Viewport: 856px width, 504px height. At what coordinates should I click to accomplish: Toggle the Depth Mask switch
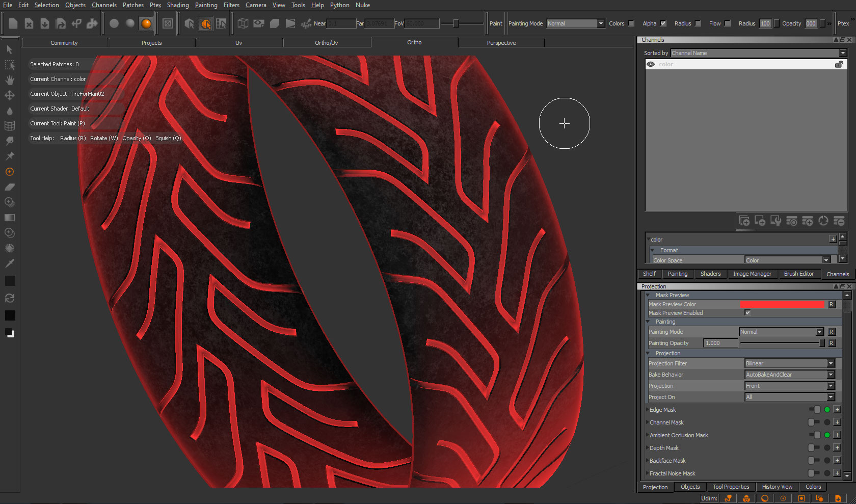pos(814,448)
